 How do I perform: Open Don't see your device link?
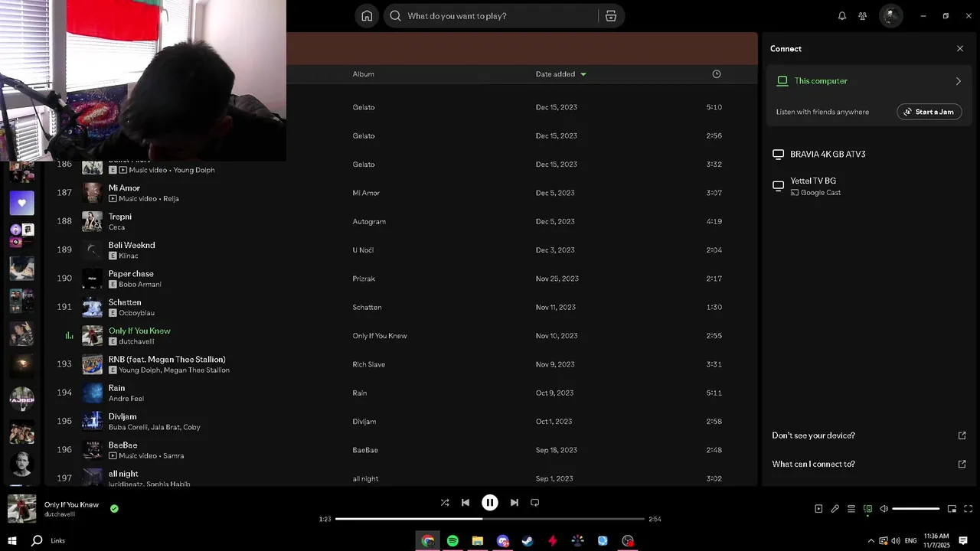pos(868,435)
